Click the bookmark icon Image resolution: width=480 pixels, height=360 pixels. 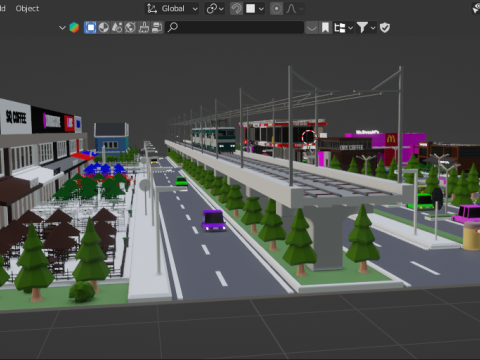[x=325, y=27]
